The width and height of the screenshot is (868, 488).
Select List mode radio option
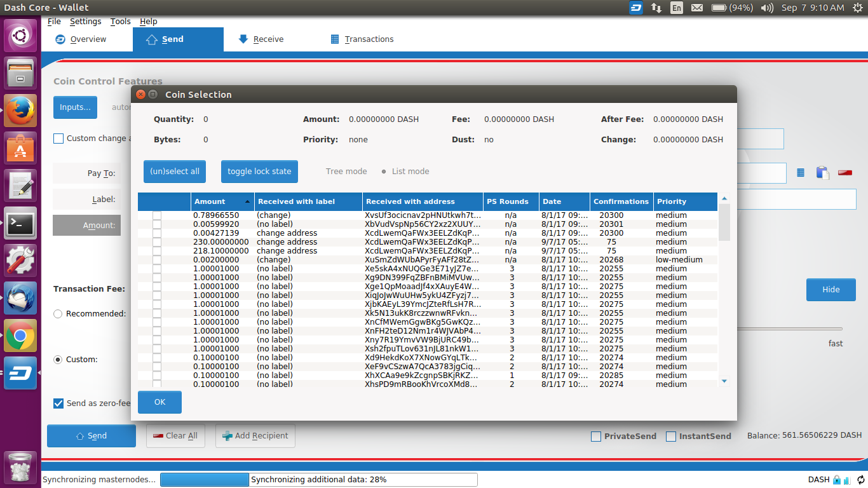click(405, 172)
